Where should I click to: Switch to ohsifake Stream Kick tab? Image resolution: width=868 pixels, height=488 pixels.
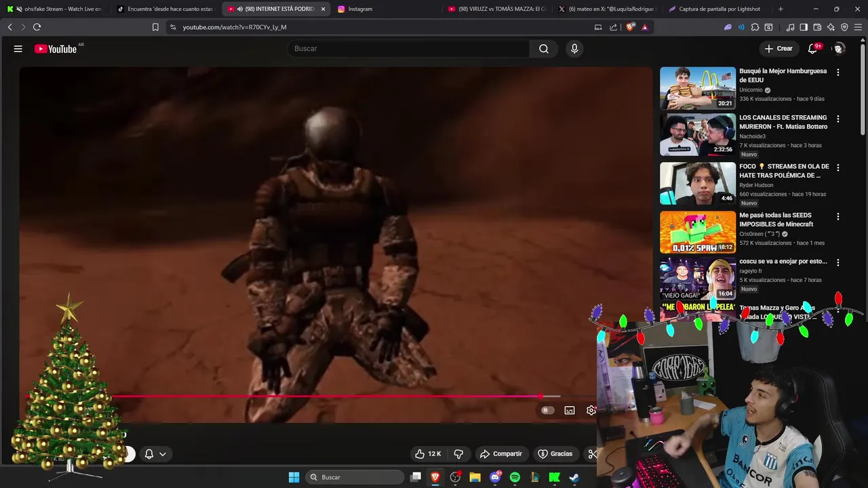point(56,9)
